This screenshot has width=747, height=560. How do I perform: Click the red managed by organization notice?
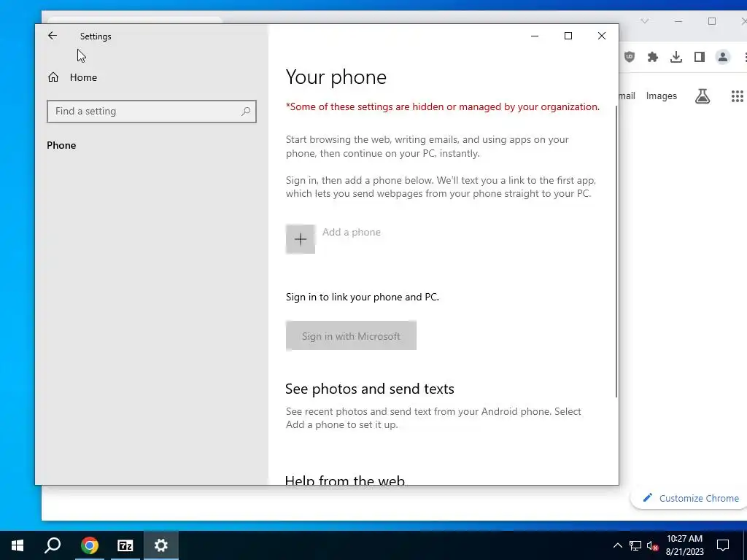[443, 106]
